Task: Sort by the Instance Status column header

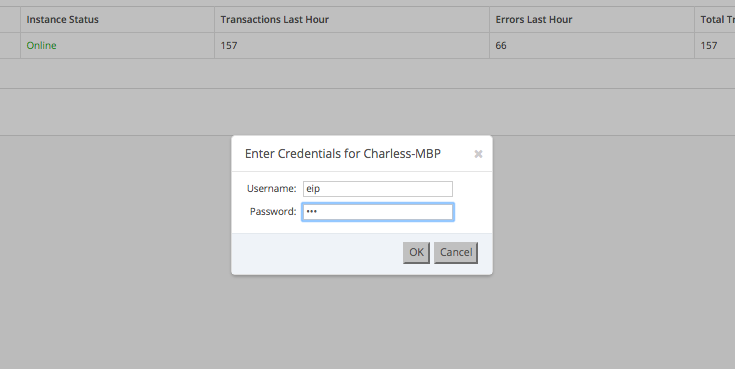Action: pyautogui.click(x=62, y=20)
